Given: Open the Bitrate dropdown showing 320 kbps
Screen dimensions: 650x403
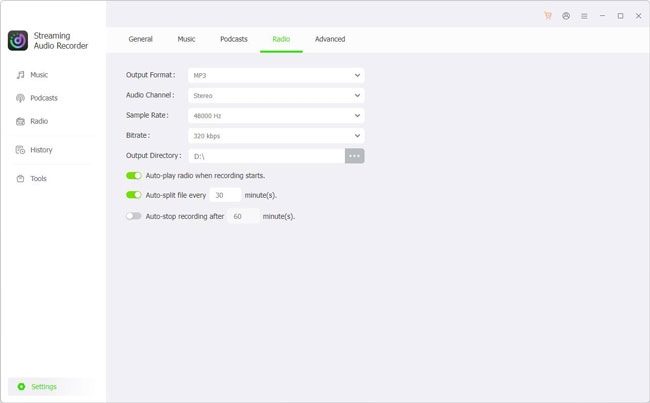Looking at the screenshot, I should (x=276, y=136).
